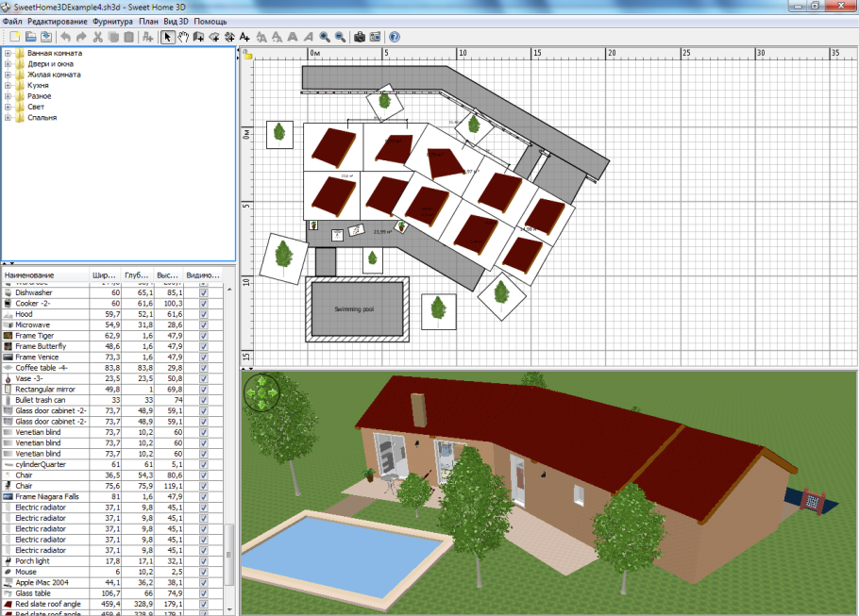The image size is (859, 616).
Task: Click the Zoom in magnifier icon
Action: tap(324, 37)
